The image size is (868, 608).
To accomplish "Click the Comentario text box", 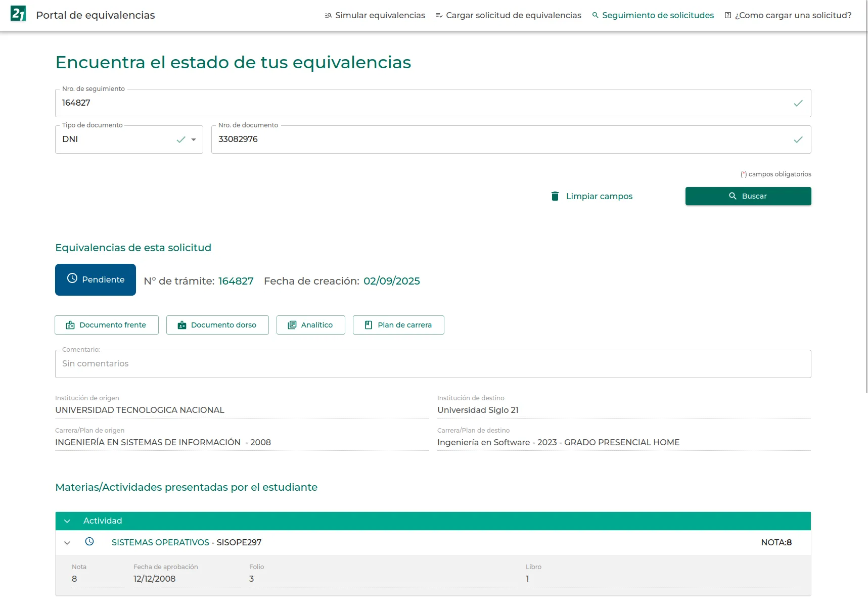I will pyautogui.click(x=433, y=364).
